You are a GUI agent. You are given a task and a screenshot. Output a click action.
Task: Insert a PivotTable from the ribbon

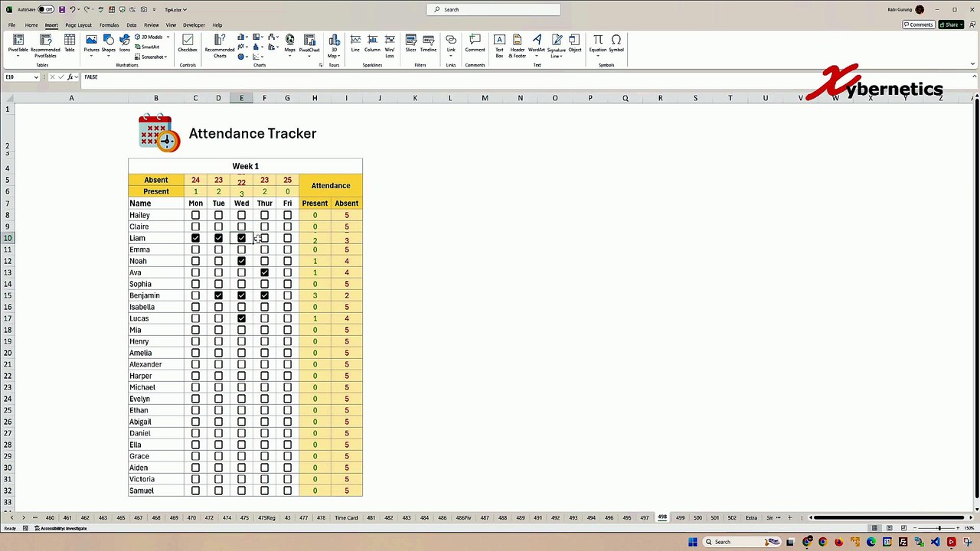click(x=18, y=44)
